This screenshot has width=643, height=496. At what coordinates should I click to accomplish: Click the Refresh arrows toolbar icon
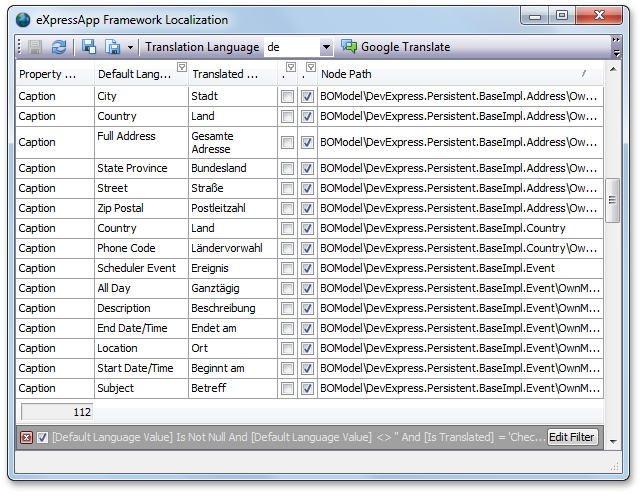[59, 47]
